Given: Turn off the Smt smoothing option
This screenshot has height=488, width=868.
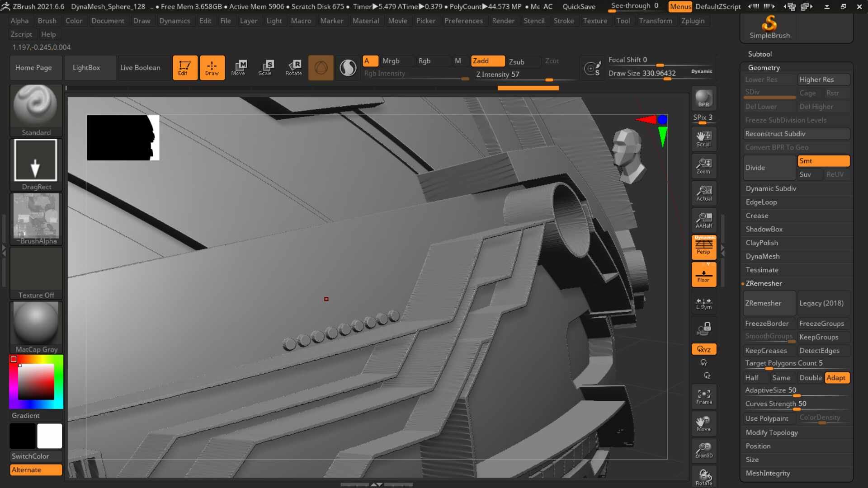Looking at the screenshot, I should (824, 161).
